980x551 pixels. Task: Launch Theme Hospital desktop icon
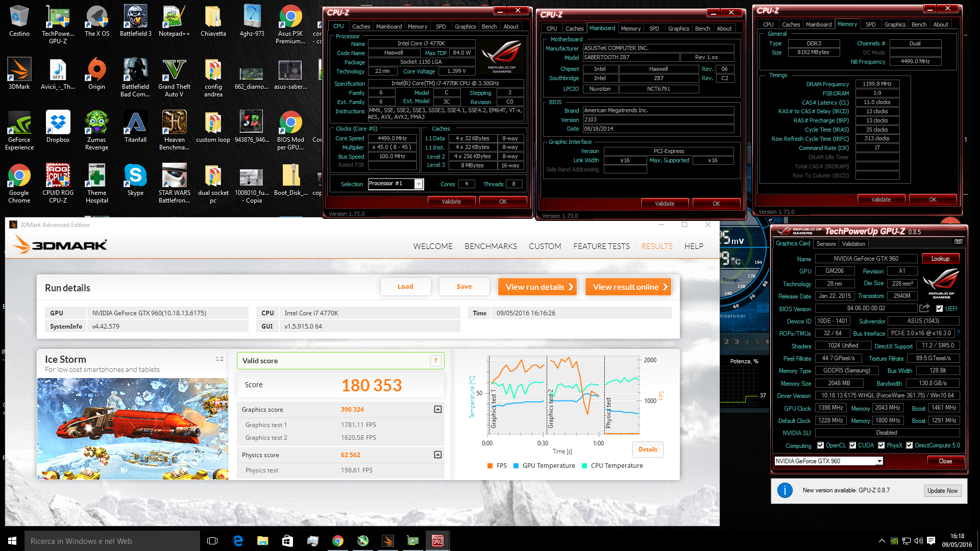[96, 184]
